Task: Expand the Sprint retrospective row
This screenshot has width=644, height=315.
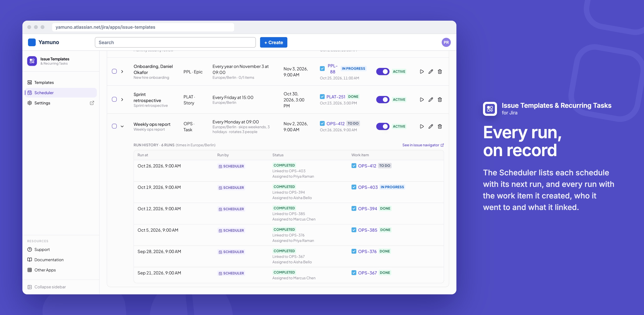Action: 122,100
